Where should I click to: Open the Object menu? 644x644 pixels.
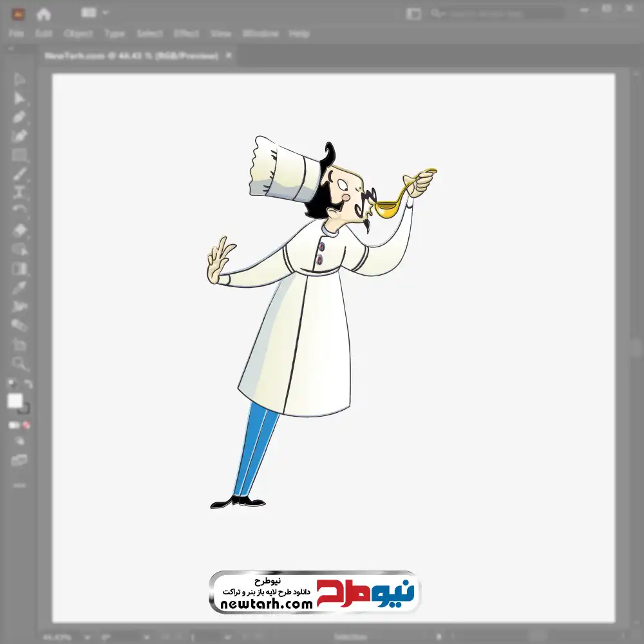pos(79,33)
